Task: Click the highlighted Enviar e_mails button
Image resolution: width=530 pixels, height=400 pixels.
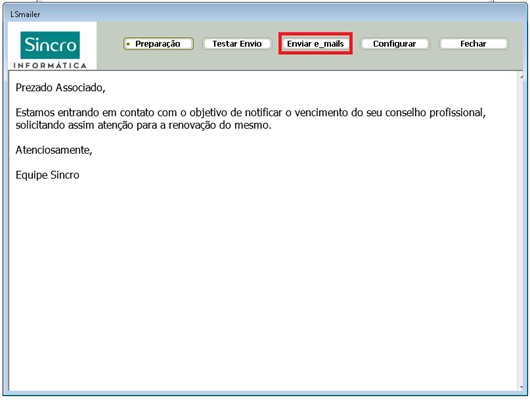Action: pos(315,44)
